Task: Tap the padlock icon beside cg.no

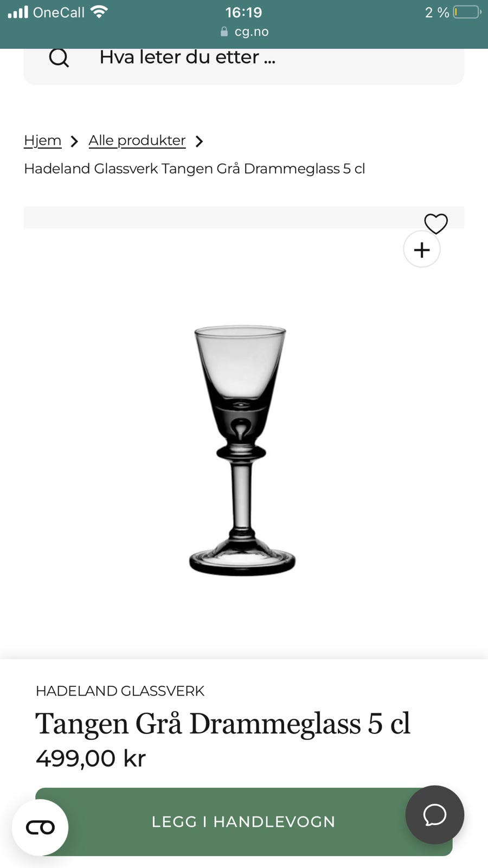Action: 224,32
